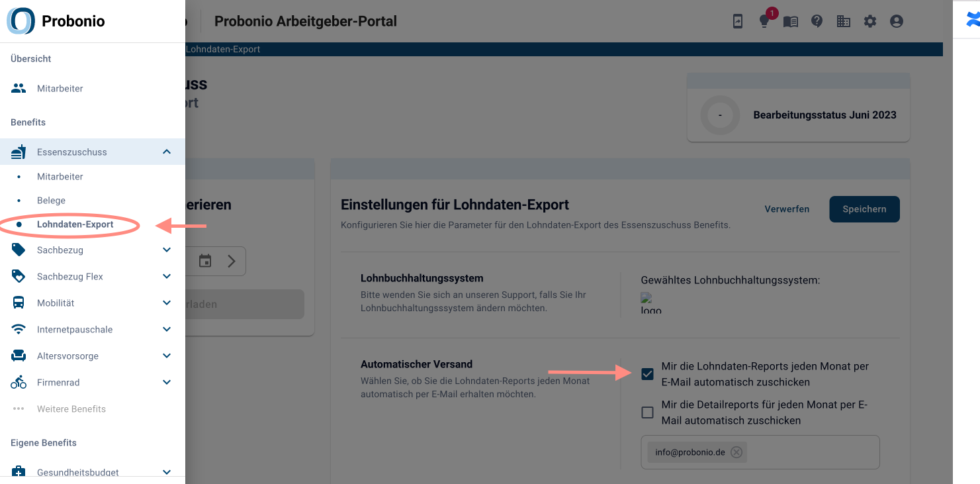Expand the Sachbezug section chevron
The width and height of the screenshot is (980, 484).
pos(167,250)
